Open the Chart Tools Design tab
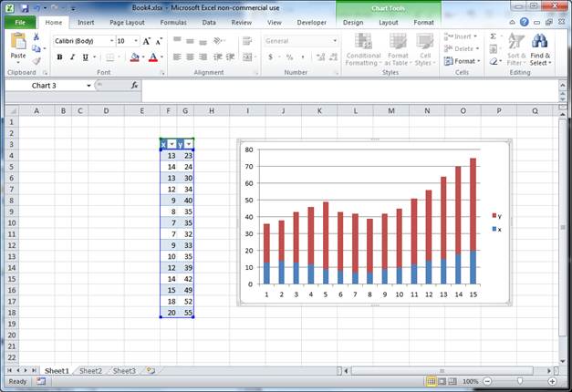This screenshot has height=392, width=572. pyautogui.click(x=353, y=22)
